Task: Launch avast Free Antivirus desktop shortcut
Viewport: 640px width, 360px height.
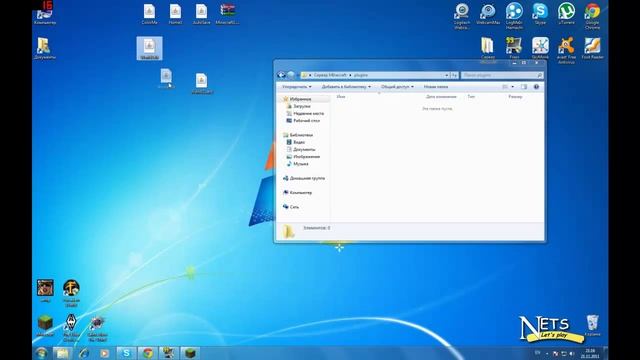Action: [566, 50]
